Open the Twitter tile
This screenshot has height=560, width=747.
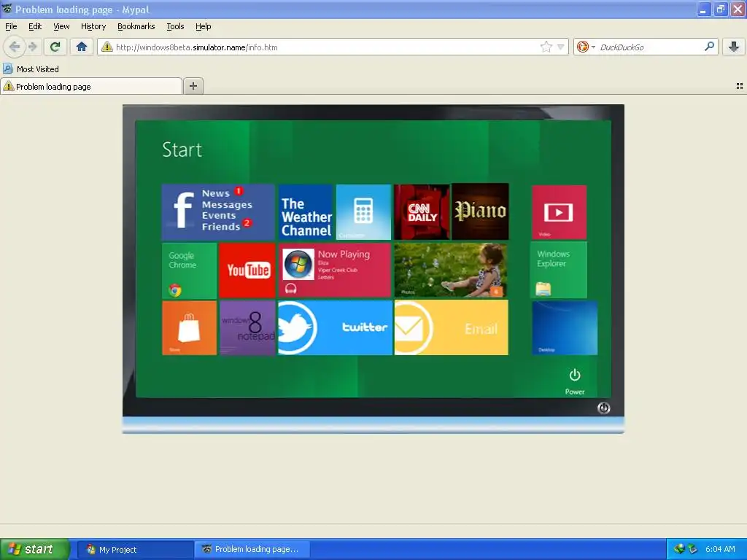(335, 327)
